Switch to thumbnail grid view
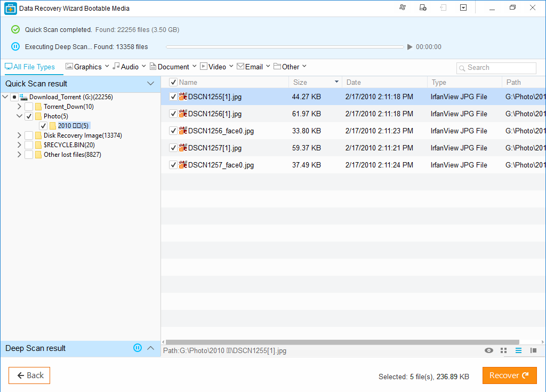The height and width of the screenshot is (392, 546). 503,350
